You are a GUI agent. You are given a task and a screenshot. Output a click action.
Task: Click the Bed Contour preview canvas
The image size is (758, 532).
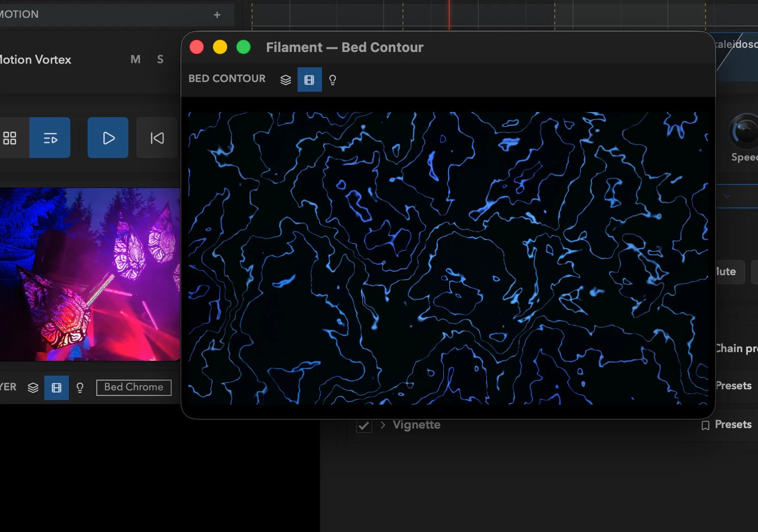click(448, 258)
